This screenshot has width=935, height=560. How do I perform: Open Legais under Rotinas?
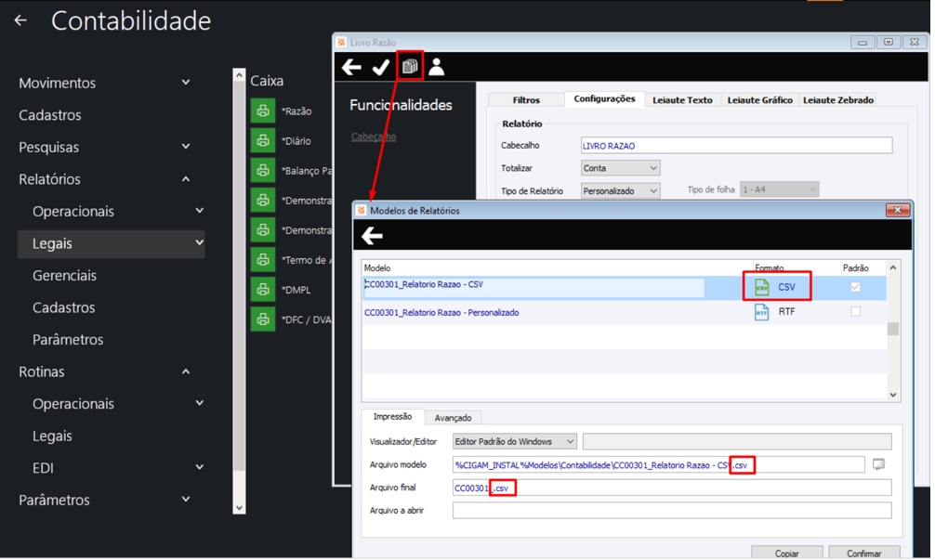52,436
